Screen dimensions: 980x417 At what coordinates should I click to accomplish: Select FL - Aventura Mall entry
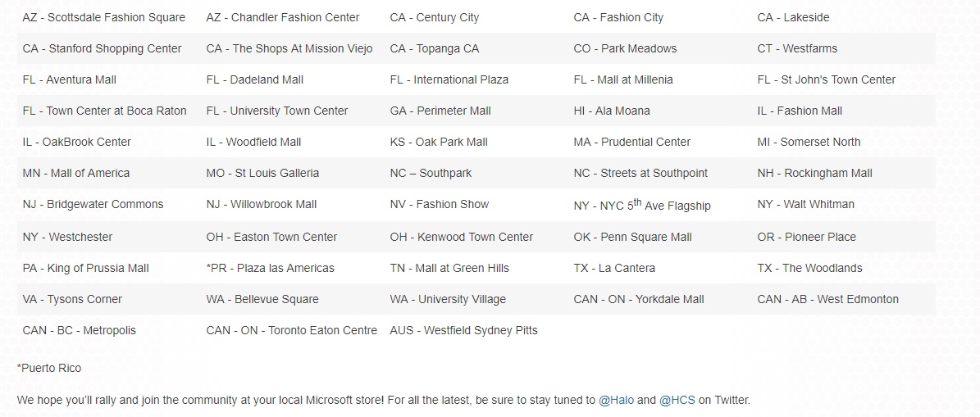(70, 79)
